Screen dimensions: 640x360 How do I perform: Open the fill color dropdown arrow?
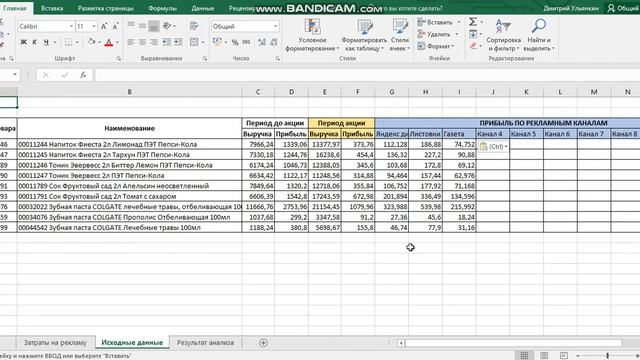point(99,42)
